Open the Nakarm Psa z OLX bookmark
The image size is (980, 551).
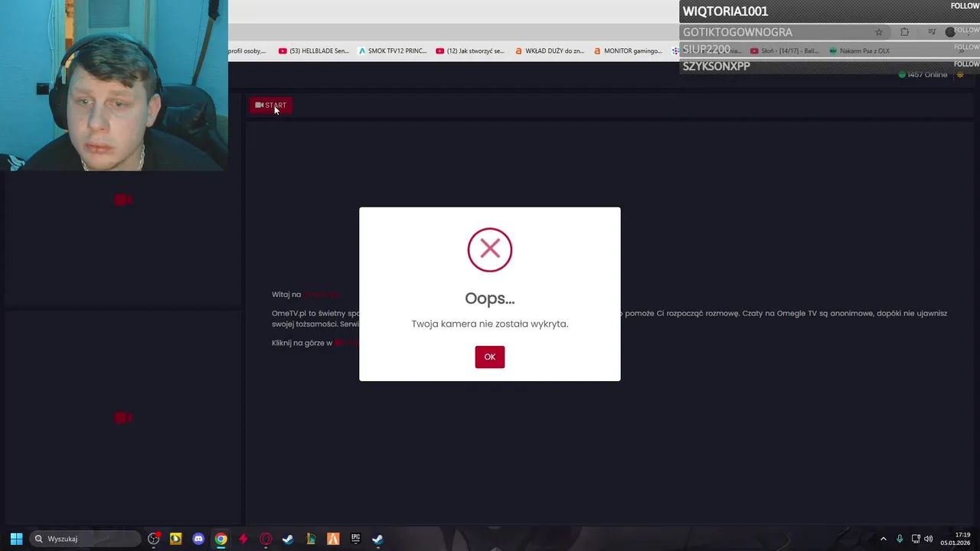[x=859, y=51]
